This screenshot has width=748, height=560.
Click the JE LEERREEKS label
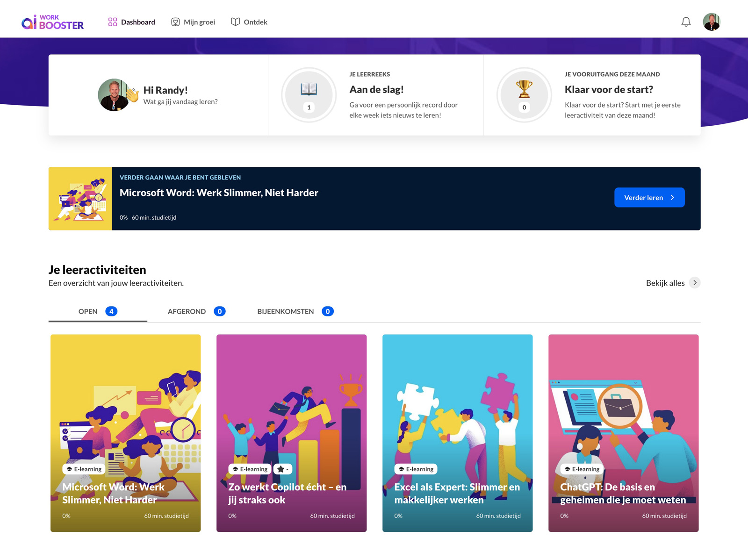[370, 74]
